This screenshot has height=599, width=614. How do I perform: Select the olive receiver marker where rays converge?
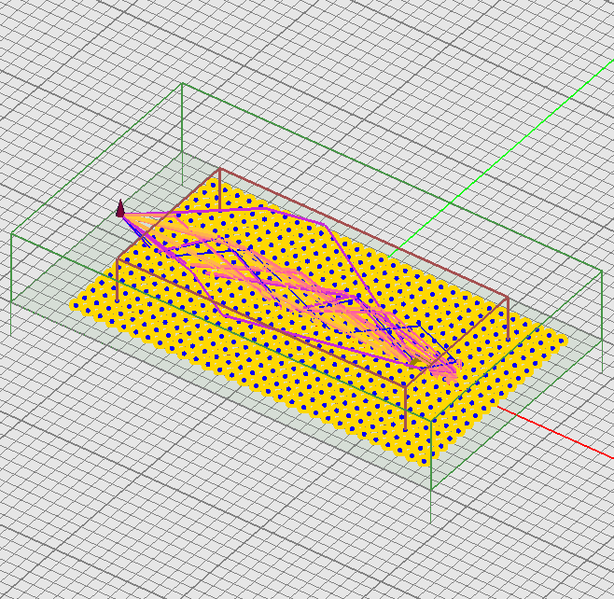pyautogui.click(x=415, y=363)
